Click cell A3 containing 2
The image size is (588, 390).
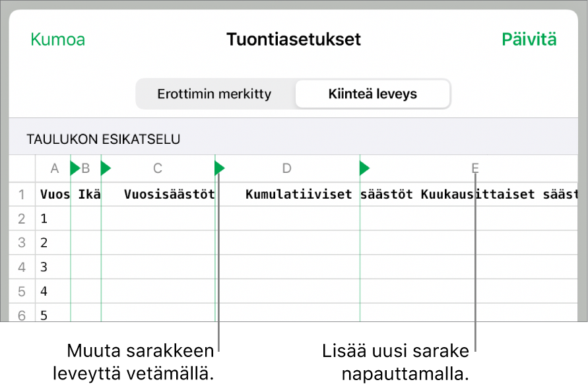53,243
